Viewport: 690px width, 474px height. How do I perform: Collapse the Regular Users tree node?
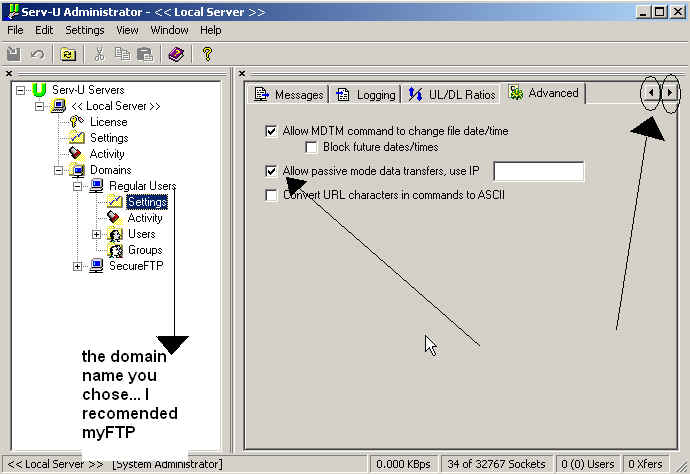[x=77, y=186]
